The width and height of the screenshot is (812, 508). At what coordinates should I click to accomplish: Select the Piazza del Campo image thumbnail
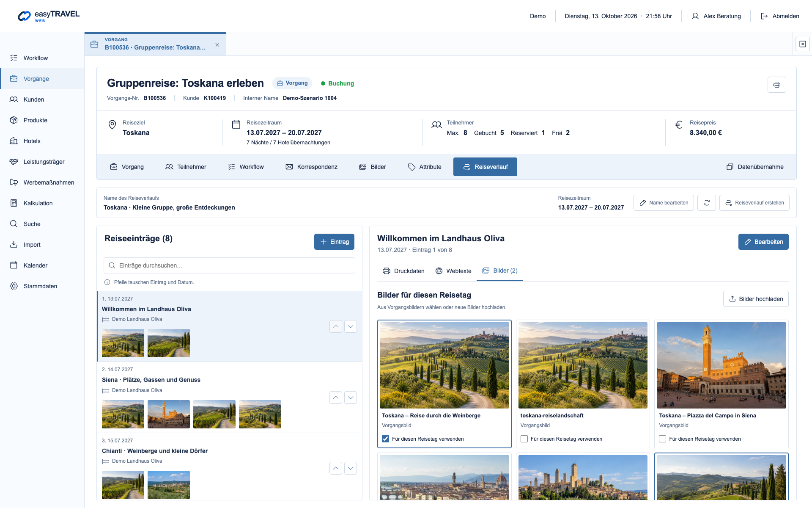click(721, 365)
